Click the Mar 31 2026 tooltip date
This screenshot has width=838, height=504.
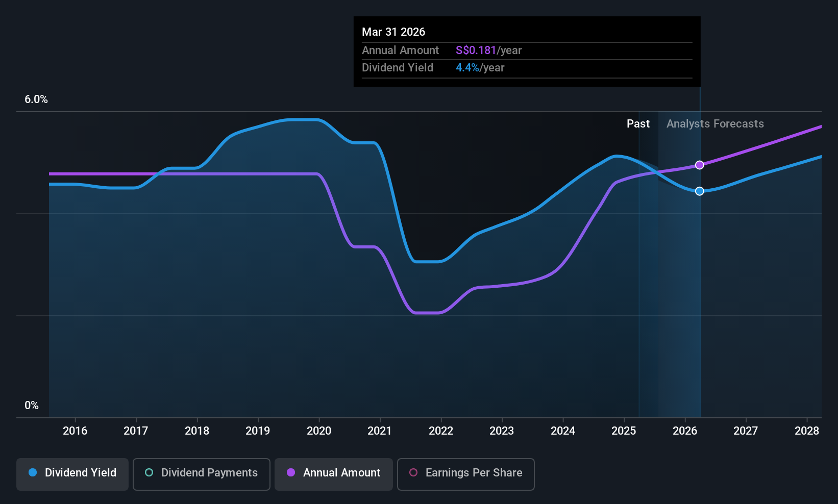(x=393, y=32)
